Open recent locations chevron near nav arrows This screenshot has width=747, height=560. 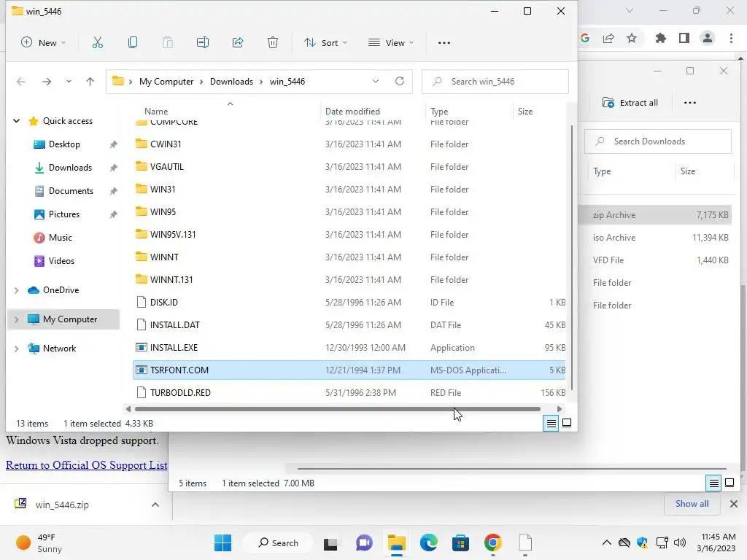tap(69, 82)
